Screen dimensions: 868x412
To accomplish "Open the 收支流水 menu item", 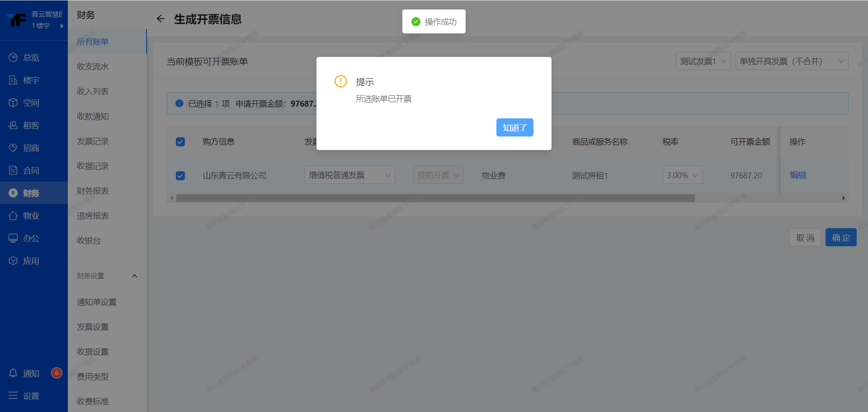I will (93, 66).
